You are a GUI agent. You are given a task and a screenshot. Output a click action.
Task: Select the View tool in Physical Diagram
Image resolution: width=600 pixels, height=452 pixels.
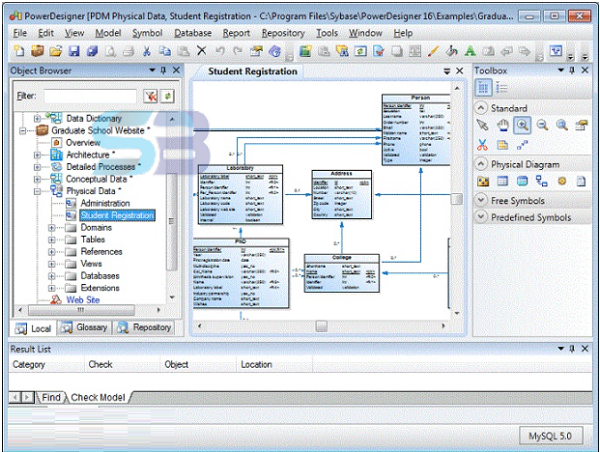point(522,181)
